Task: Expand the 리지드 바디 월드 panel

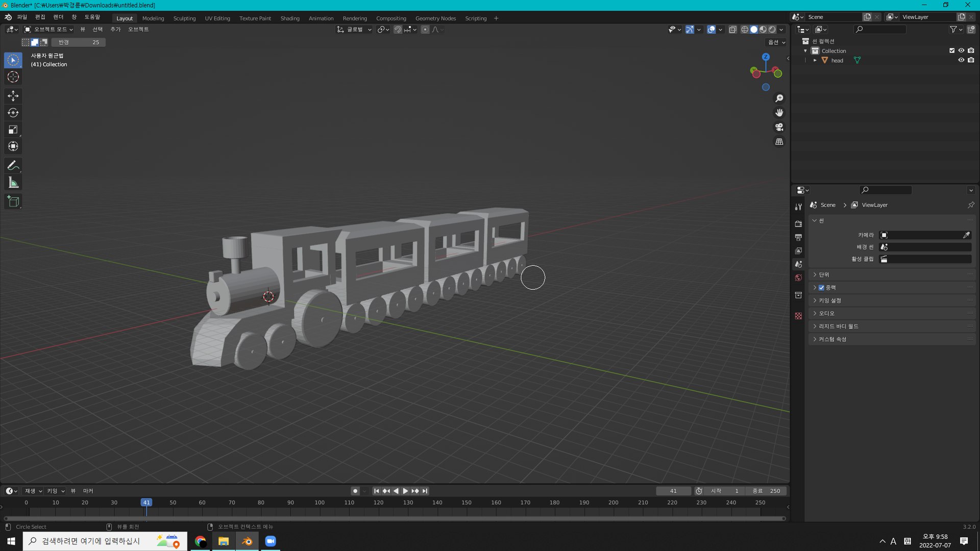Action: (892, 326)
